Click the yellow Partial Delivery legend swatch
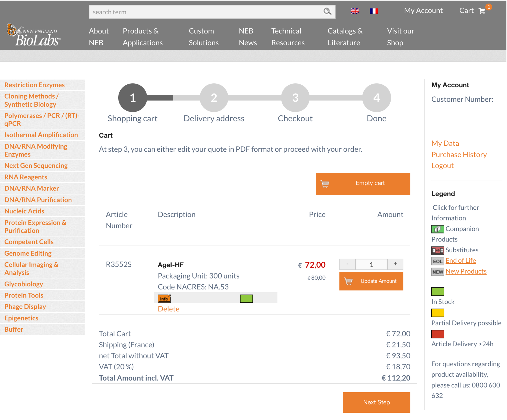507x420 pixels. pos(438,313)
